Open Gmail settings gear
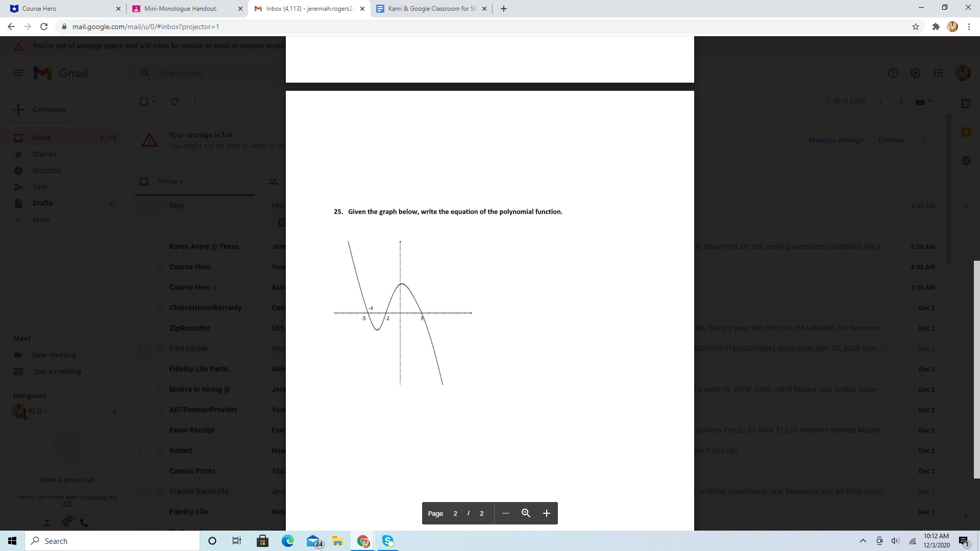The image size is (980, 551). click(x=916, y=73)
